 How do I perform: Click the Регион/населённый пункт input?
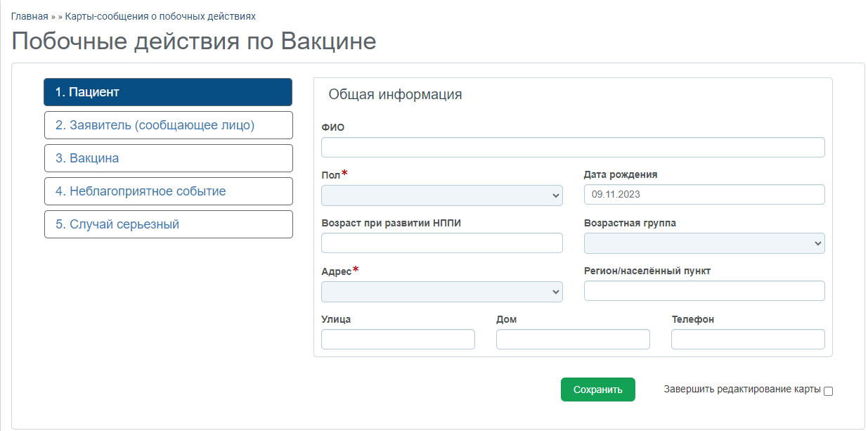[x=704, y=291]
